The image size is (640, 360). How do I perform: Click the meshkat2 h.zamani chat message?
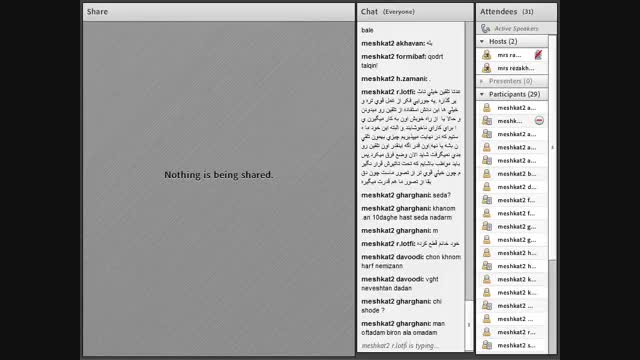click(x=396, y=79)
